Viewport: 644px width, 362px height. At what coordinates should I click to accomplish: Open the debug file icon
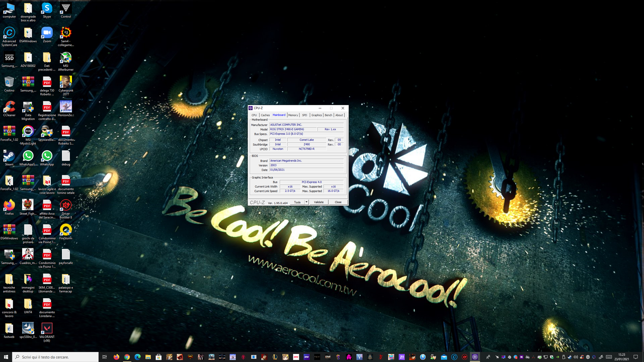pyautogui.click(x=66, y=158)
